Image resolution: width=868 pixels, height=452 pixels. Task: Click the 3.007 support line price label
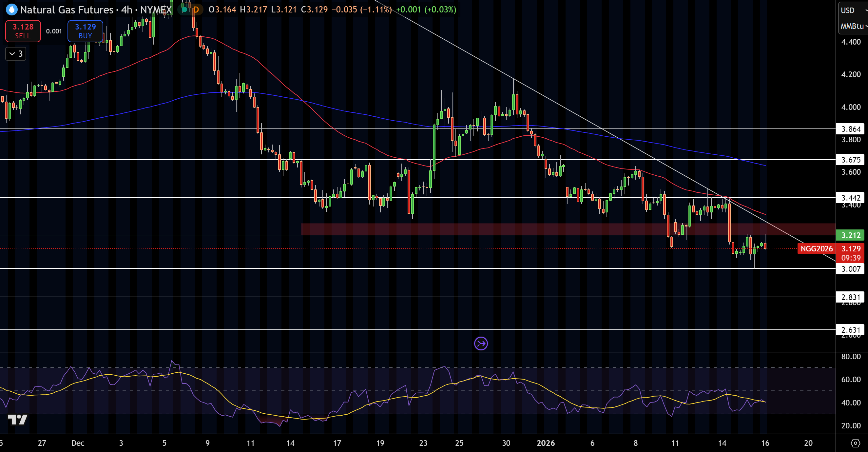point(851,269)
